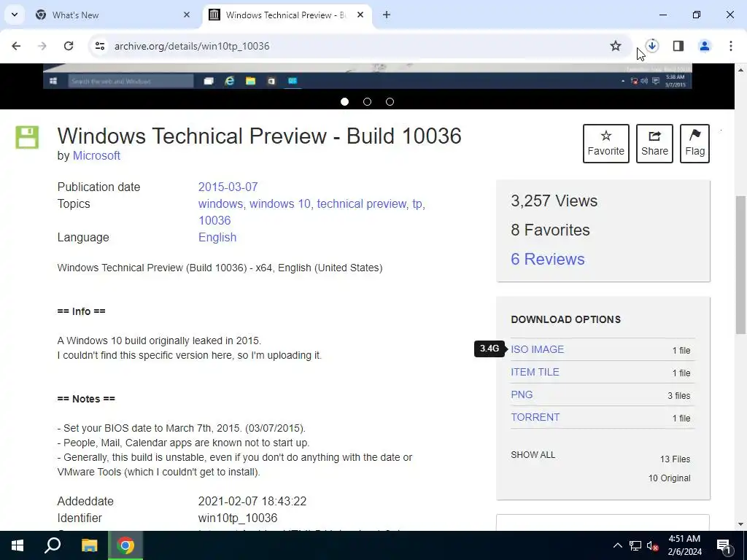Viewport: 747px width, 560px height.
Task: Click the taskbar clock showing 4:51 AM
Action: click(x=684, y=545)
